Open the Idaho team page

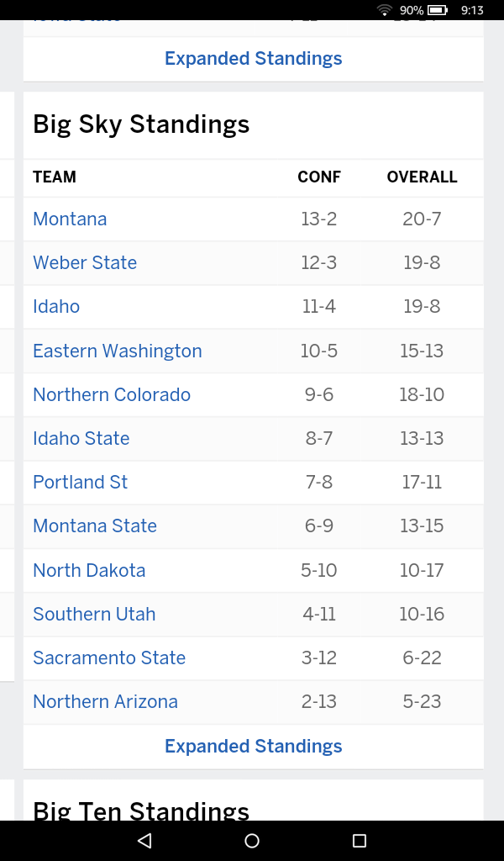point(55,306)
